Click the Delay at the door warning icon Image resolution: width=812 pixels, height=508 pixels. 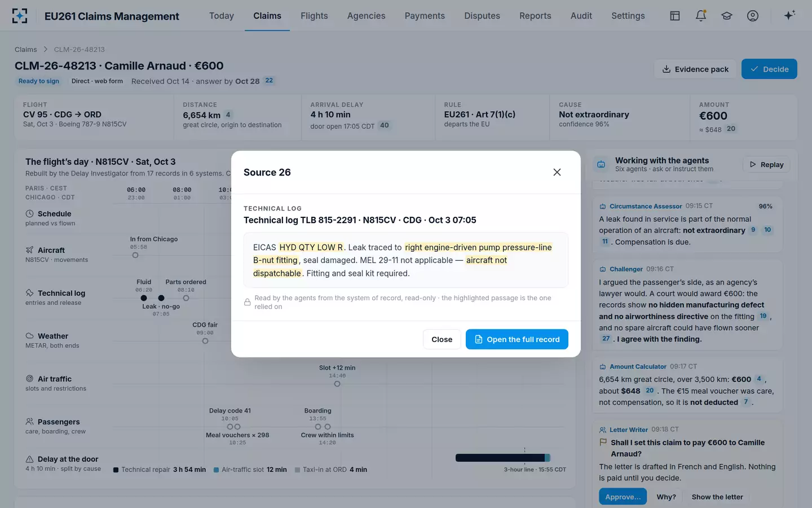[x=29, y=459]
